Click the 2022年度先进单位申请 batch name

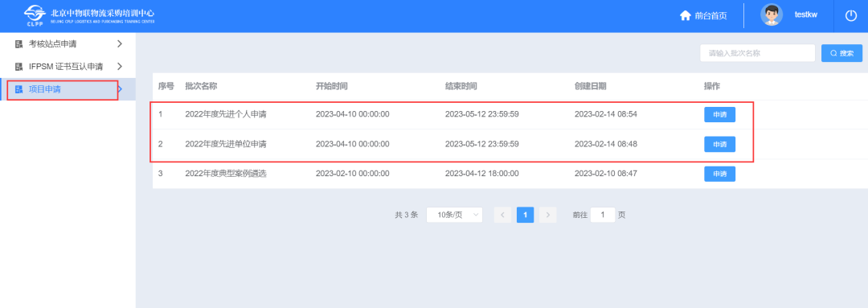click(x=226, y=144)
